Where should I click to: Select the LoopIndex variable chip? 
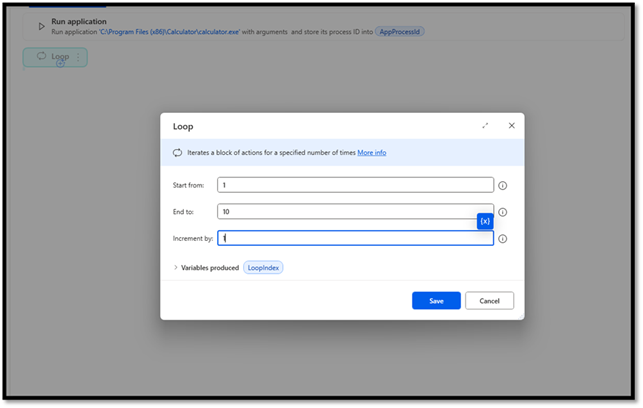[263, 268]
